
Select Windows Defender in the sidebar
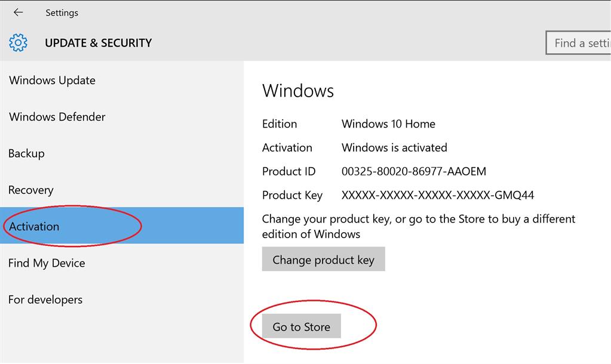[x=57, y=117]
